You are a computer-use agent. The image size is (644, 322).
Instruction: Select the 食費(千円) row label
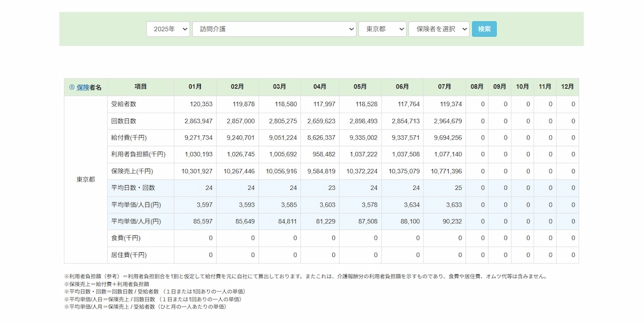pos(126,238)
